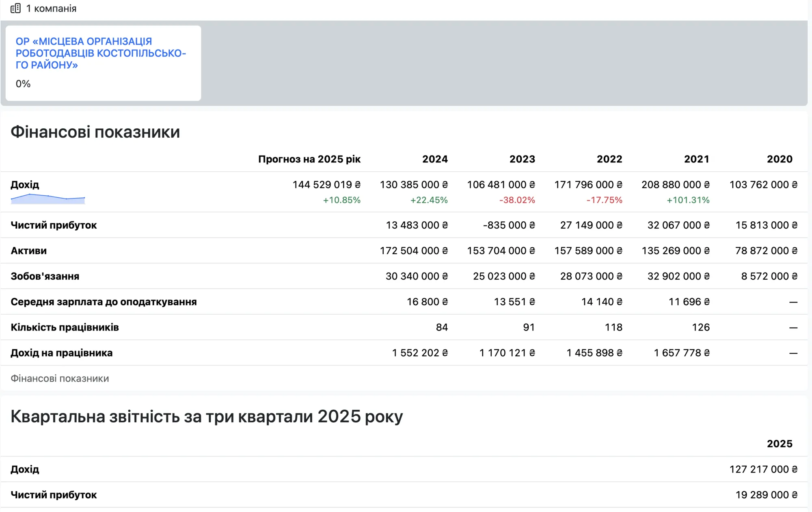This screenshot has height=512, width=812.
Task: Click the -38.02% income change for 2023
Action: pos(517,200)
